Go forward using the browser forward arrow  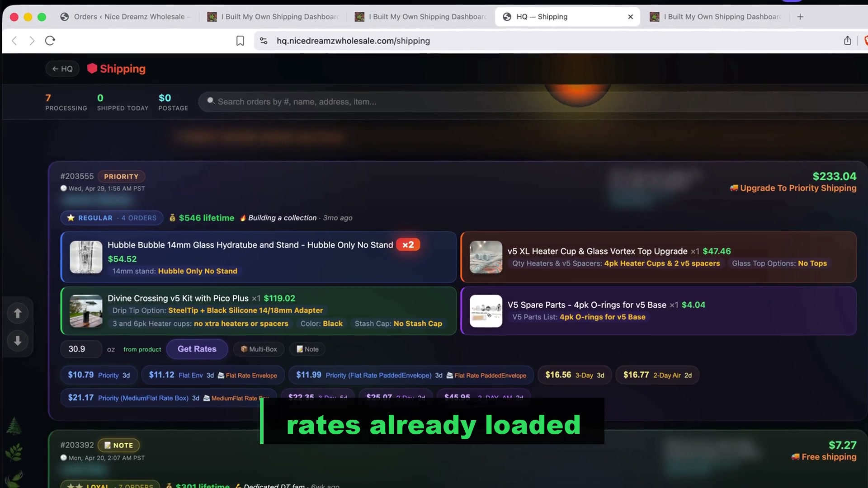click(32, 41)
